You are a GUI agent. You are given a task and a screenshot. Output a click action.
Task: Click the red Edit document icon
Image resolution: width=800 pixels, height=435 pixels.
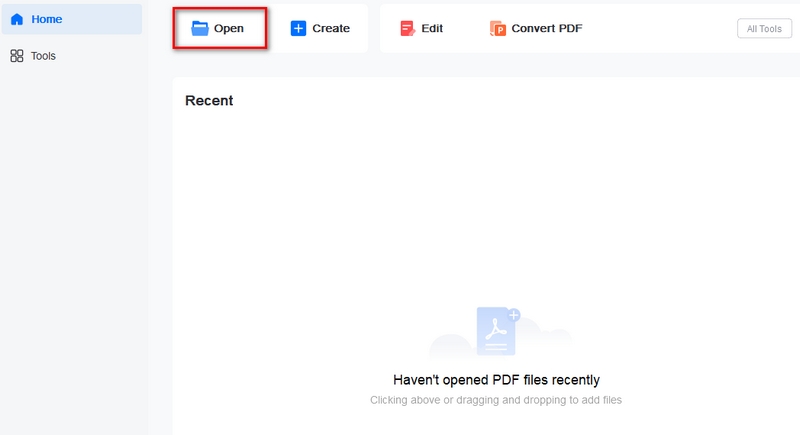tap(407, 29)
